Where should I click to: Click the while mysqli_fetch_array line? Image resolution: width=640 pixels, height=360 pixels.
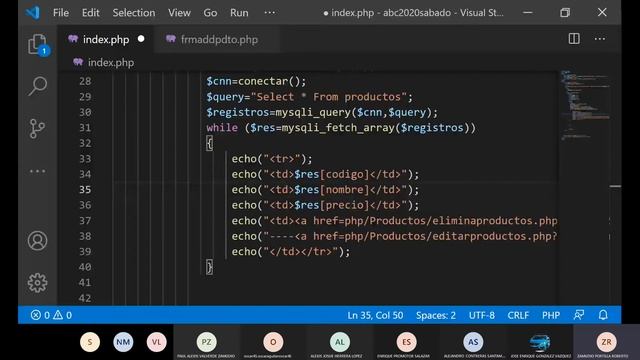341,128
